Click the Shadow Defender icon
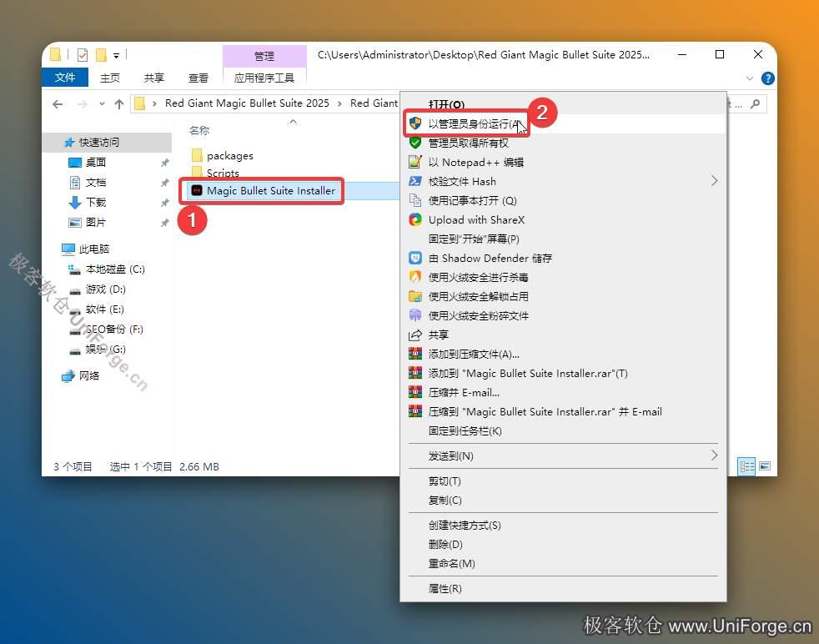Screen dimensions: 819x644 415,258
